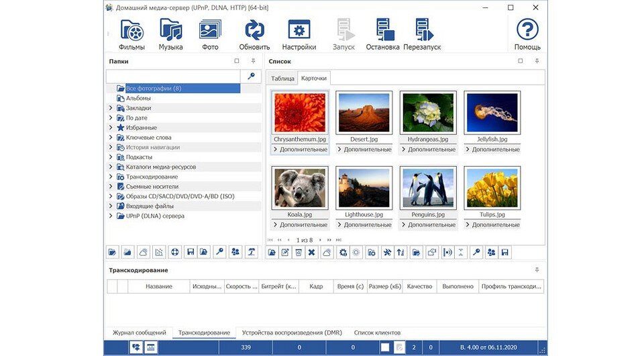Click the gear icon in the Список toolbar
The width and height of the screenshot is (644, 356).
pos(343,253)
